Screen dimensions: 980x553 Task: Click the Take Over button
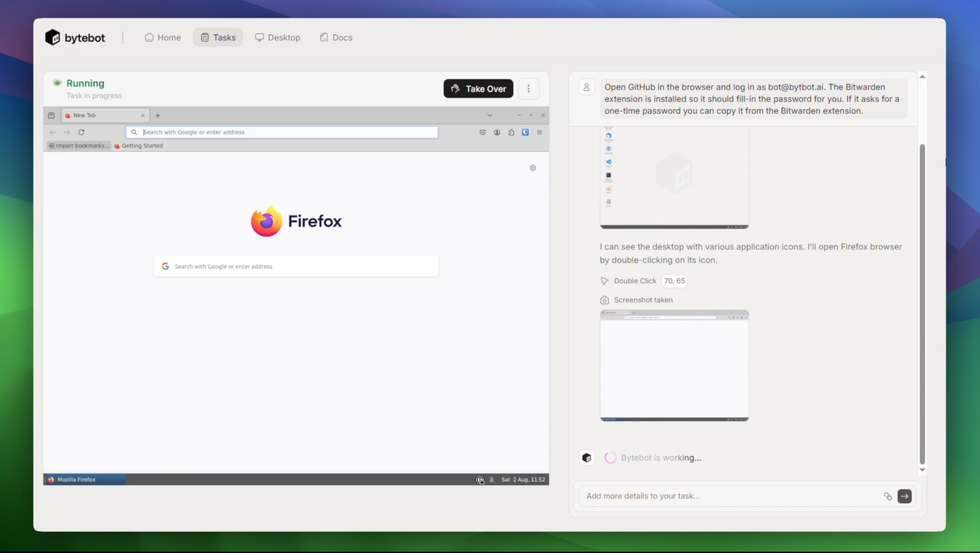tap(478, 89)
